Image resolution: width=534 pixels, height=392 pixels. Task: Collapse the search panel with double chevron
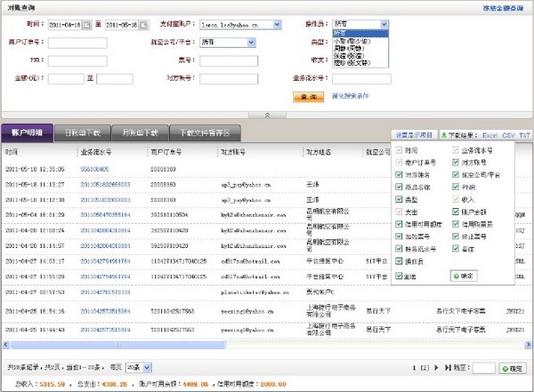point(267,115)
